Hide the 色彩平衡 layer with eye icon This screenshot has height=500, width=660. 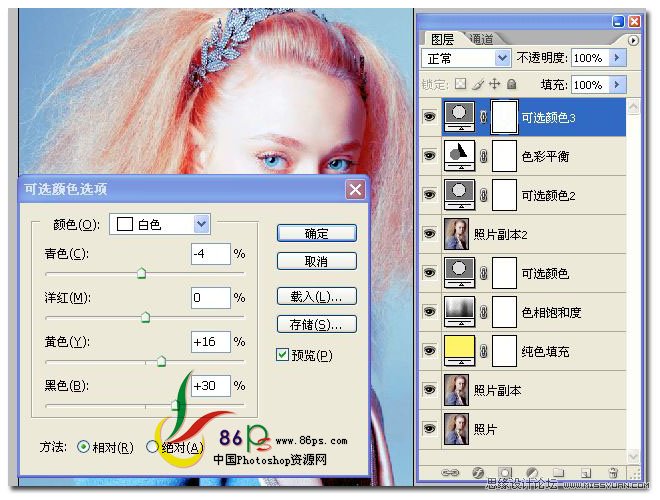pyautogui.click(x=429, y=156)
